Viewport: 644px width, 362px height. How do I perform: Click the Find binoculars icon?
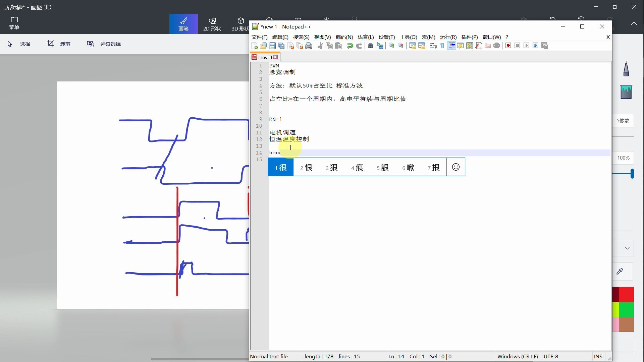point(371,46)
